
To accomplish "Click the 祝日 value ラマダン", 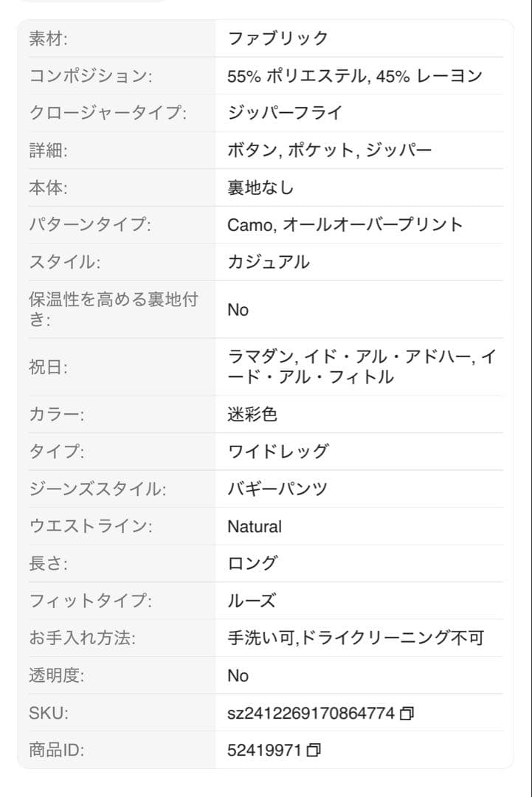I will point(262,357).
